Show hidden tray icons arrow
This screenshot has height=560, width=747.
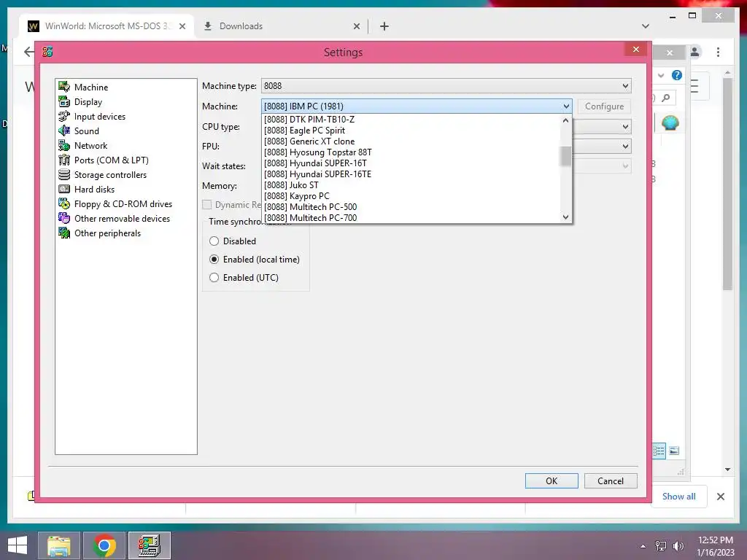point(643,546)
